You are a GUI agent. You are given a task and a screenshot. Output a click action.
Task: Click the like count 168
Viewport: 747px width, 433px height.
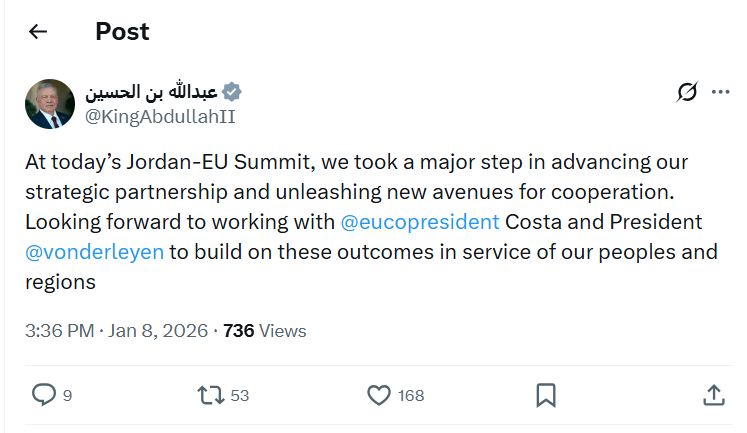pyautogui.click(x=411, y=396)
